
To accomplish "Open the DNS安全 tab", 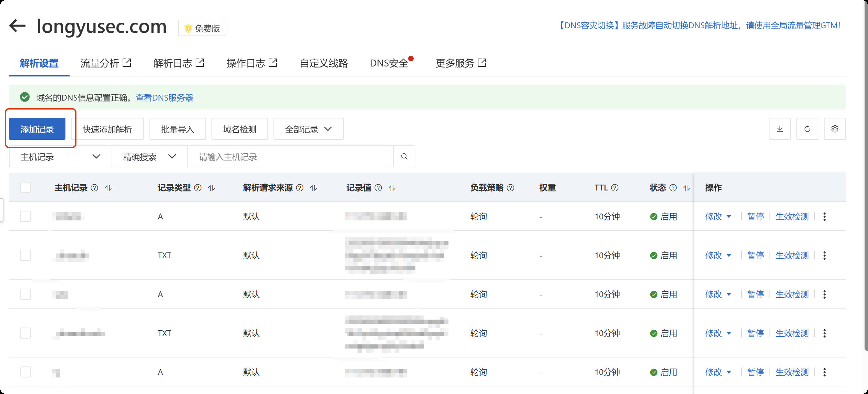I will [389, 63].
